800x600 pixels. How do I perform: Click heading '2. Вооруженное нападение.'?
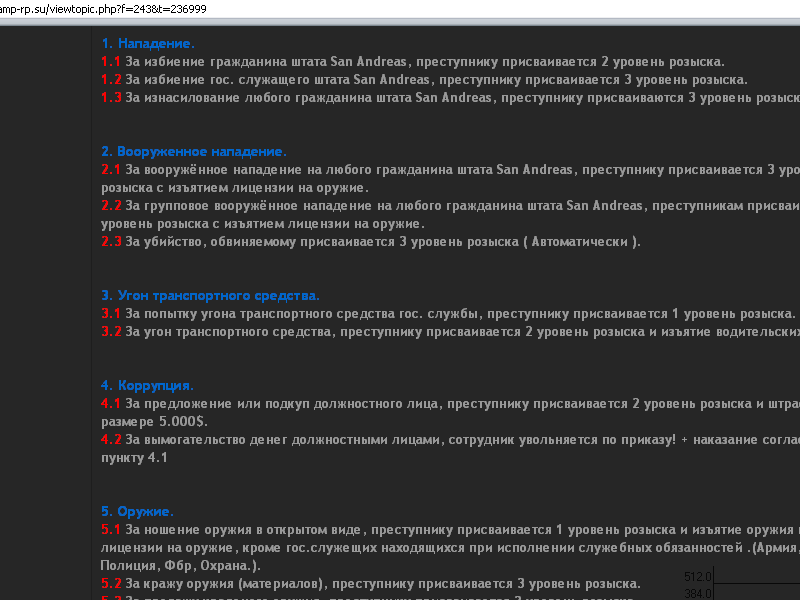tap(194, 152)
